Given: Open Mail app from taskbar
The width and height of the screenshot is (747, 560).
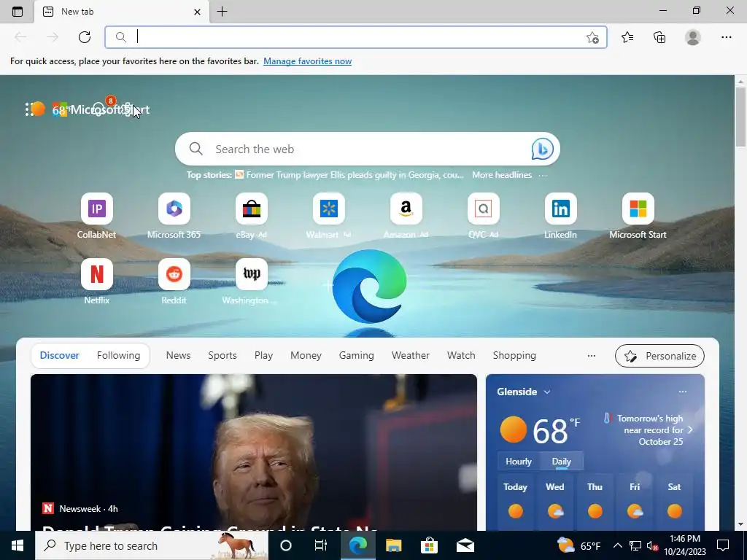Looking at the screenshot, I should tap(465, 545).
